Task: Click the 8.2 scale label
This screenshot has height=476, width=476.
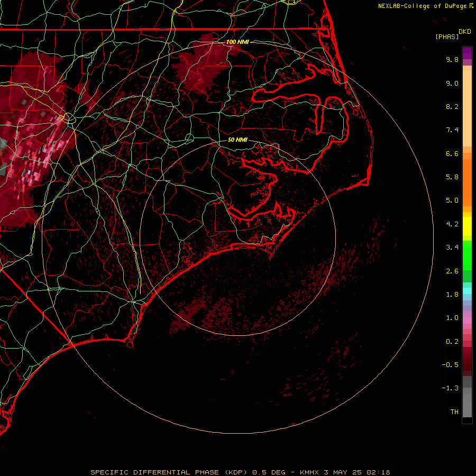Action: 452,106
